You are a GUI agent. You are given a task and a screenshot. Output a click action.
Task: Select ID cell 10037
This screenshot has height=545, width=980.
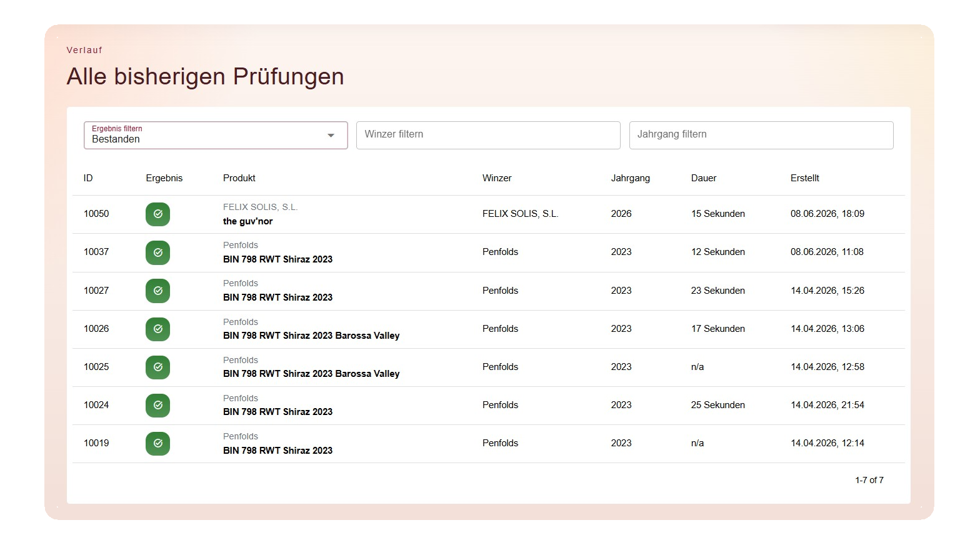(x=96, y=252)
